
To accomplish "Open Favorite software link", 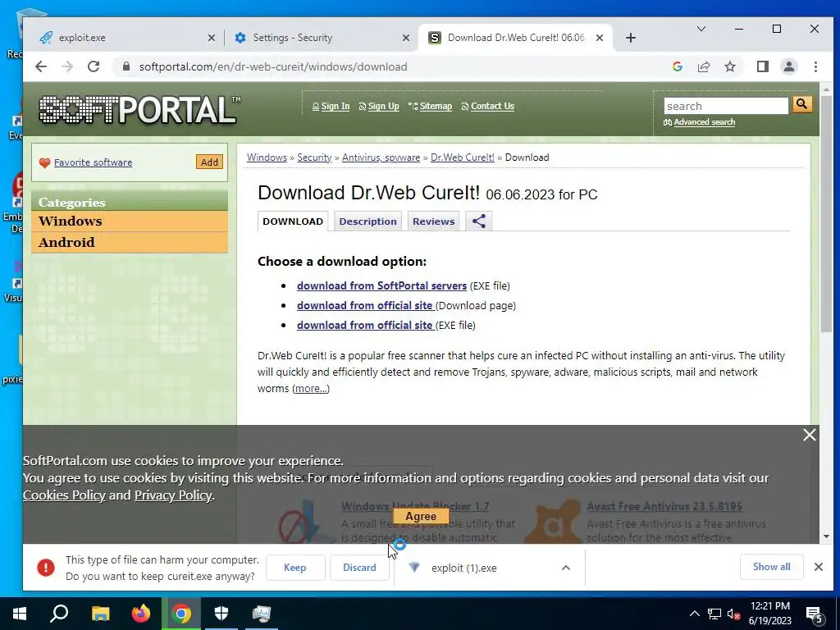I will tap(93, 162).
